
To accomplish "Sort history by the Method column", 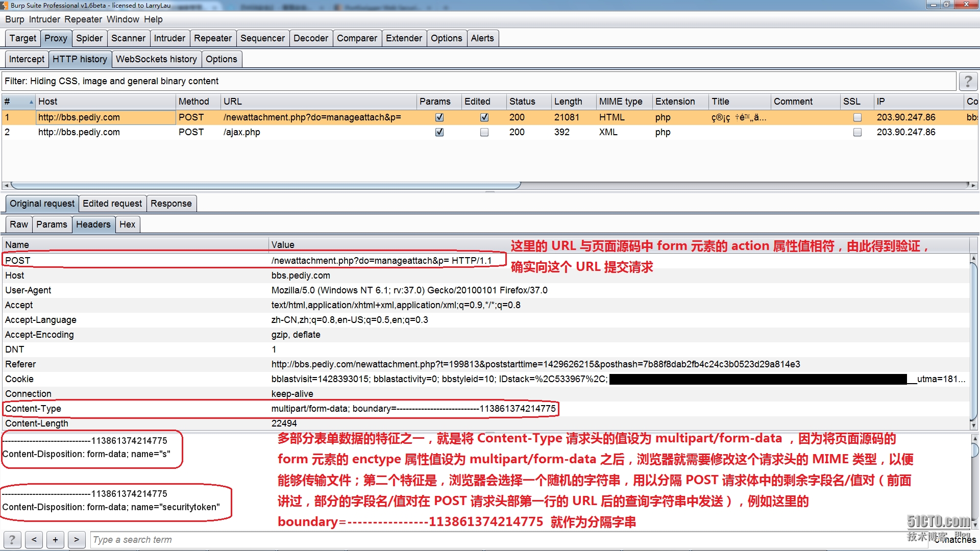I will click(198, 102).
